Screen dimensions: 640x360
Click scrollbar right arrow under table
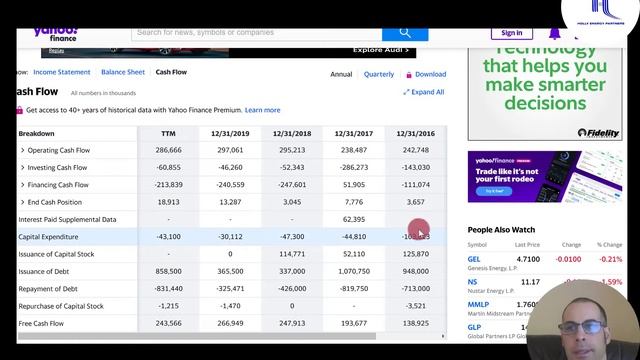pos(443,336)
